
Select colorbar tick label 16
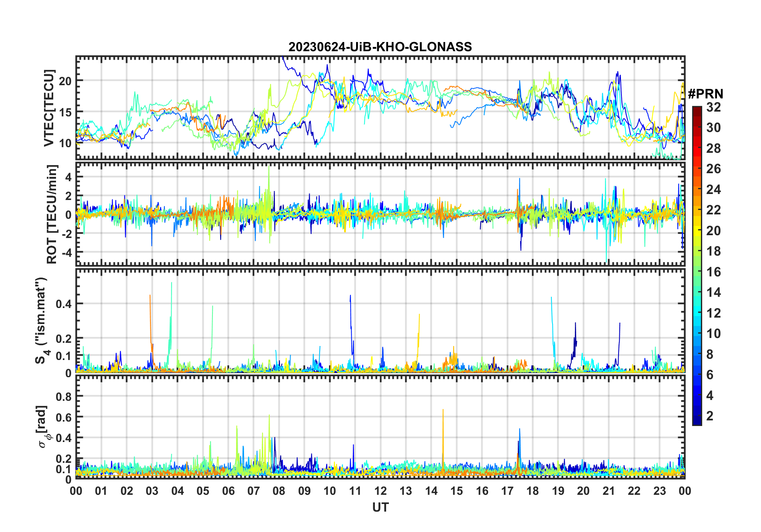pyautogui.click(x=713, y=272)
